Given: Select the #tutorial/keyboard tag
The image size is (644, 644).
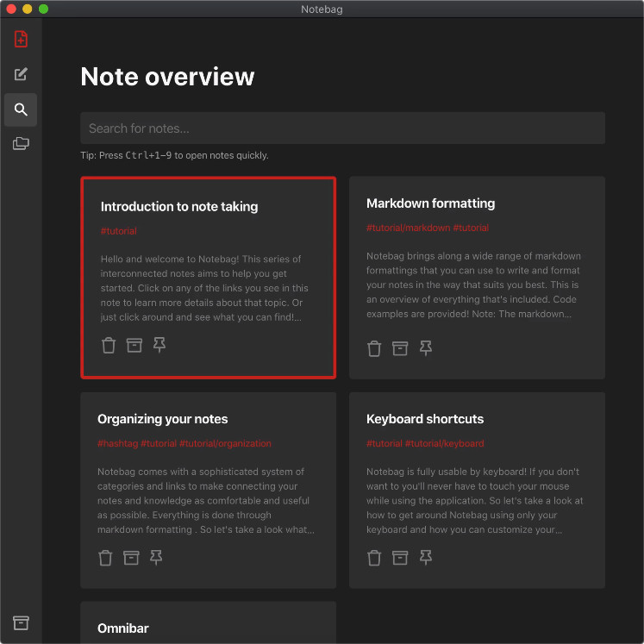Looking at the screenshot, I should point(444,444).
